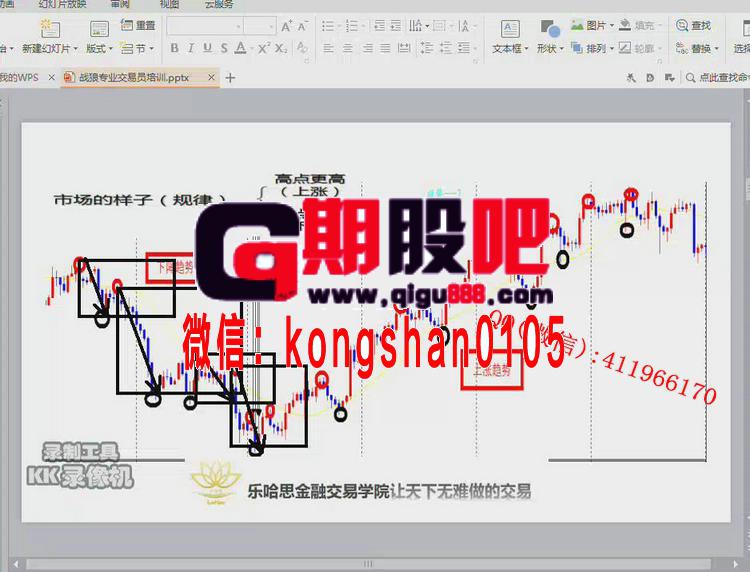Viewport: 750px width, 572px height.
Task: Expand the Section (节) dropdown arrow
Action: coord(152,49)
